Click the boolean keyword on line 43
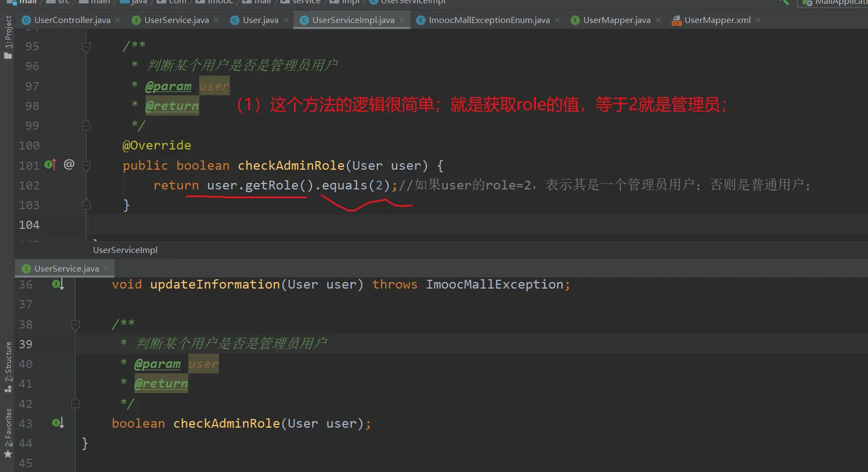This screenshot has width=868, height=472. pyautogui.click(x=138, y=424)
